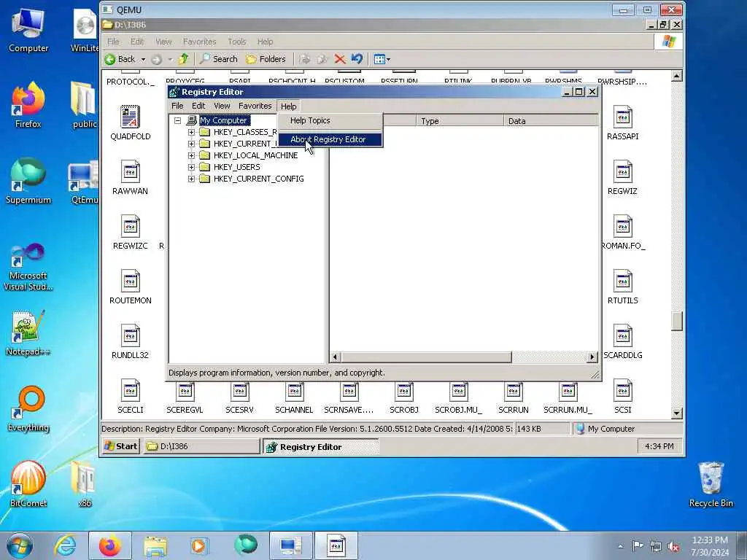Select the RUNDLL32 file icon
This screenshot has width=747, height=560.
pyautogui.click(x=130, y=342)
